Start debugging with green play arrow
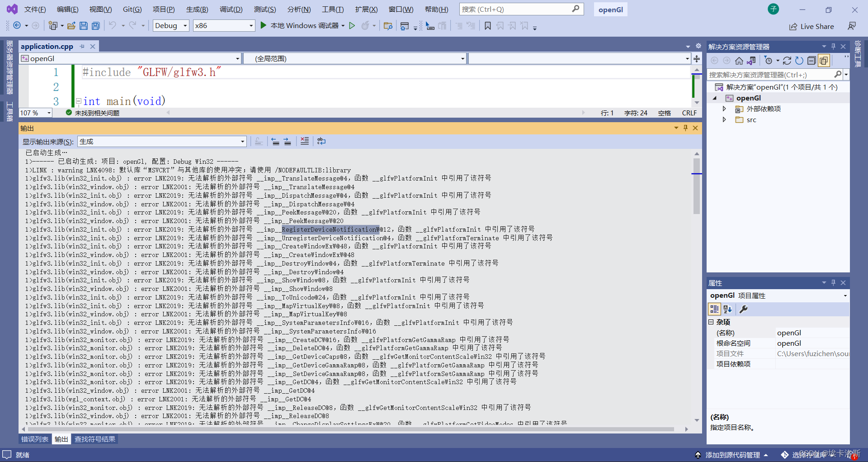868x462 pixels. tap(264, 26)
